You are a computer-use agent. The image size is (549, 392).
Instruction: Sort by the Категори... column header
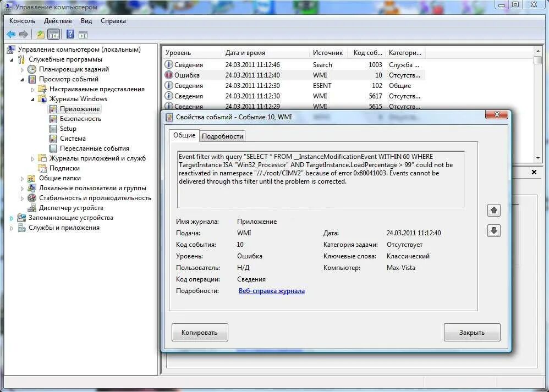tap(405, 53)
